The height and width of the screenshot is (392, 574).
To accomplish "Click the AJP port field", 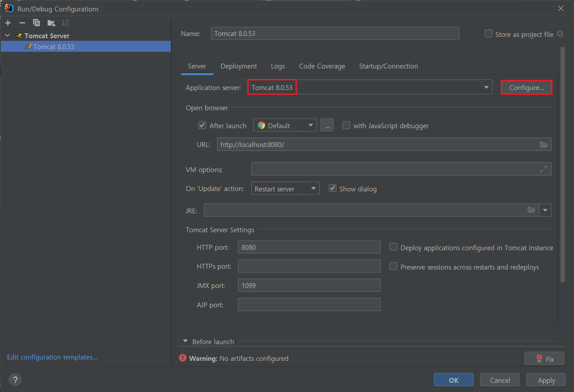I will 309,305.
